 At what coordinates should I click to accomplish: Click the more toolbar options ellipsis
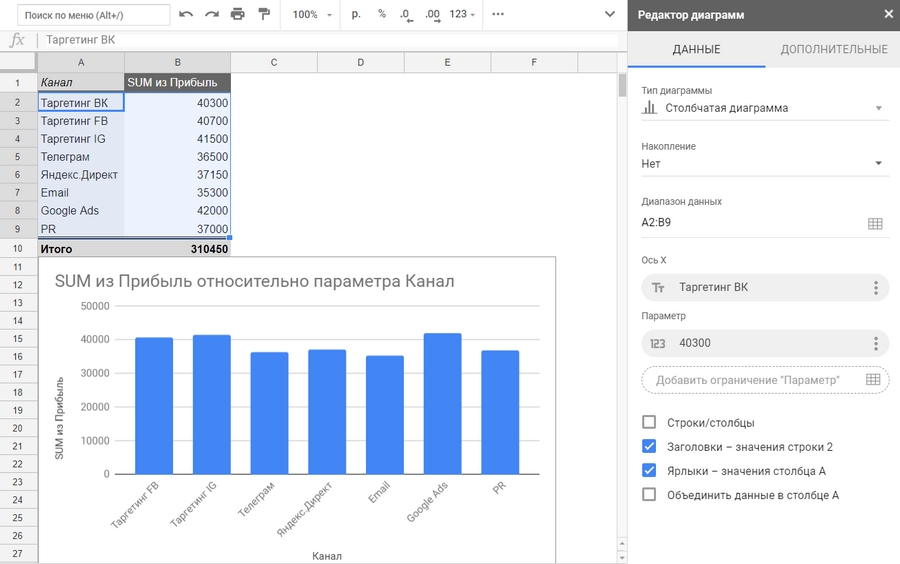[498, 15]
